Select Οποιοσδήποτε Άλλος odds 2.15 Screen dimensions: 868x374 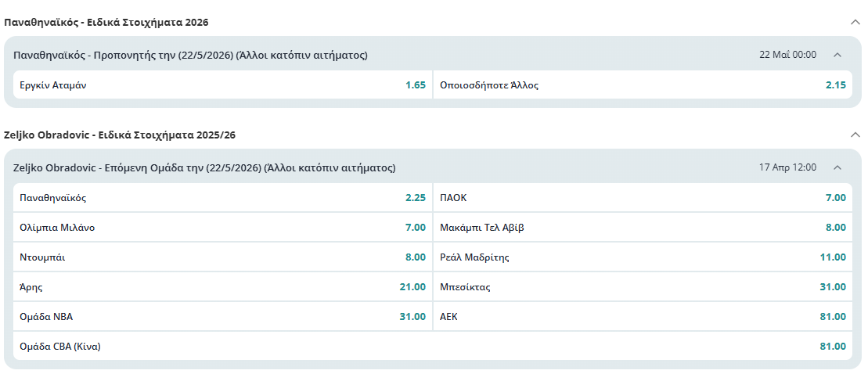(x=643, y=85)
